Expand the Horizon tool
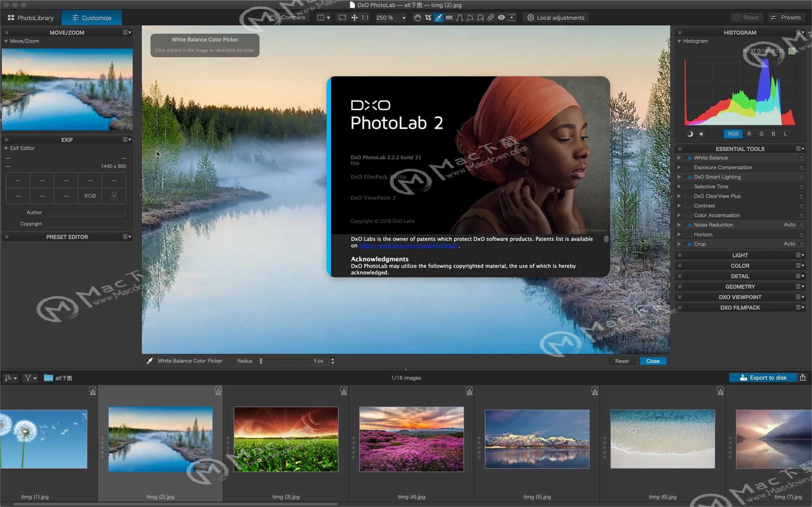 pyautogui.click(x=679, y=235)
